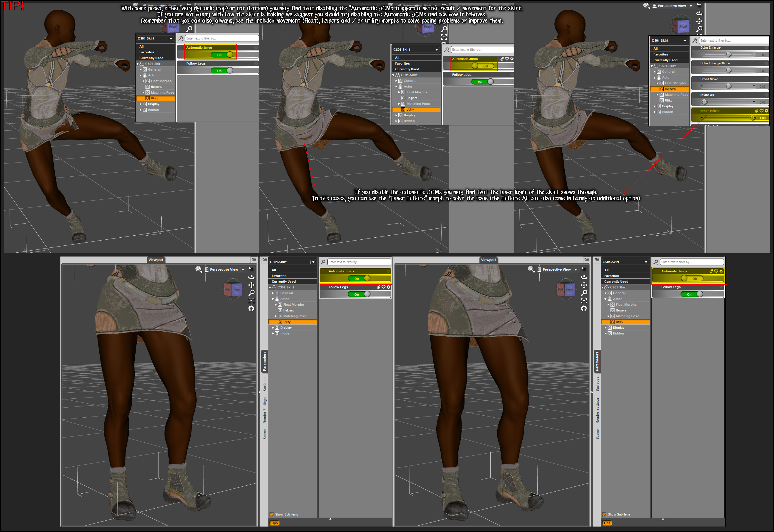Activate the pan view tool icon
Viewport: 774px width, 532px height.
click(584, 285)
